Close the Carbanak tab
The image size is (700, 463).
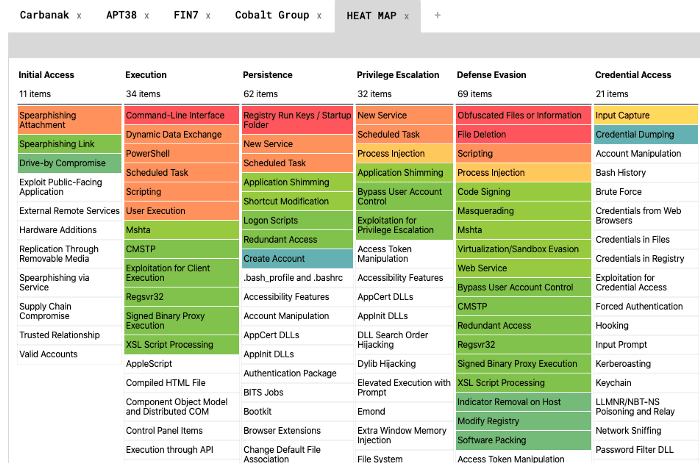click(79, 16)
